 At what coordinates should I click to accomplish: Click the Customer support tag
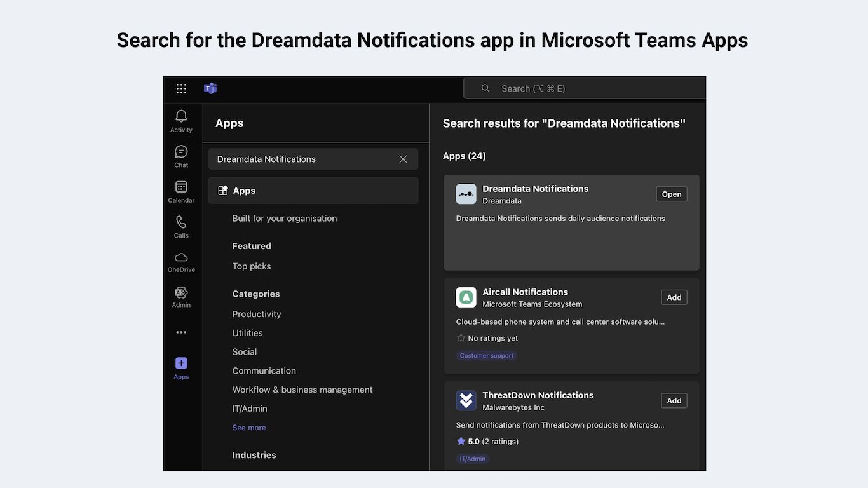coord(487,356)
